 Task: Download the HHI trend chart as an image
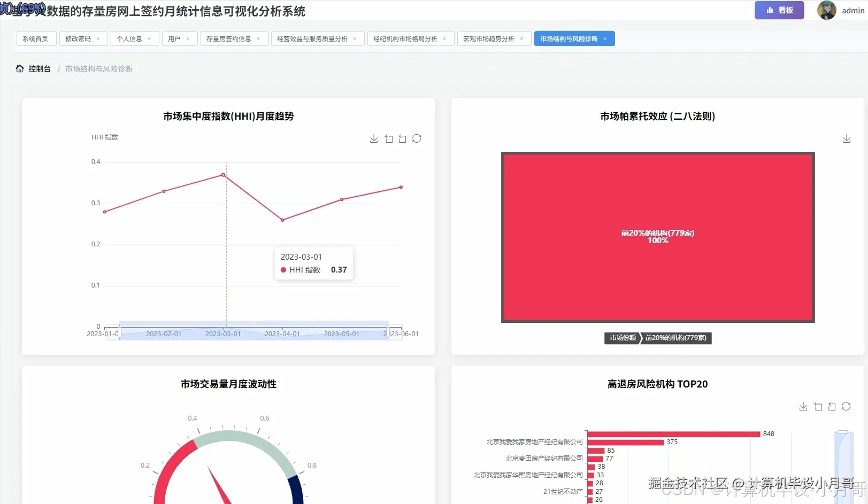pyautogui.click(x=373, y=138)
